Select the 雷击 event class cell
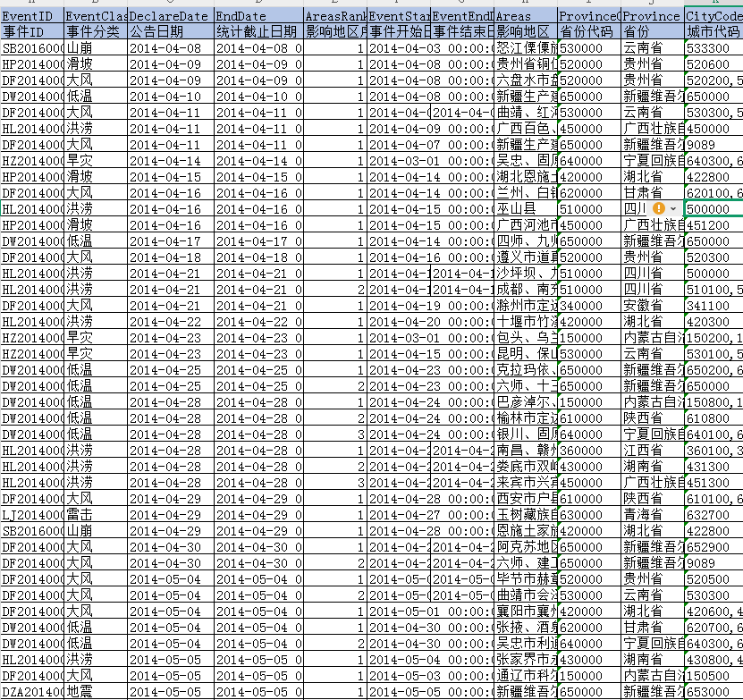Screen dimensions: 743x700 point(96,514)
